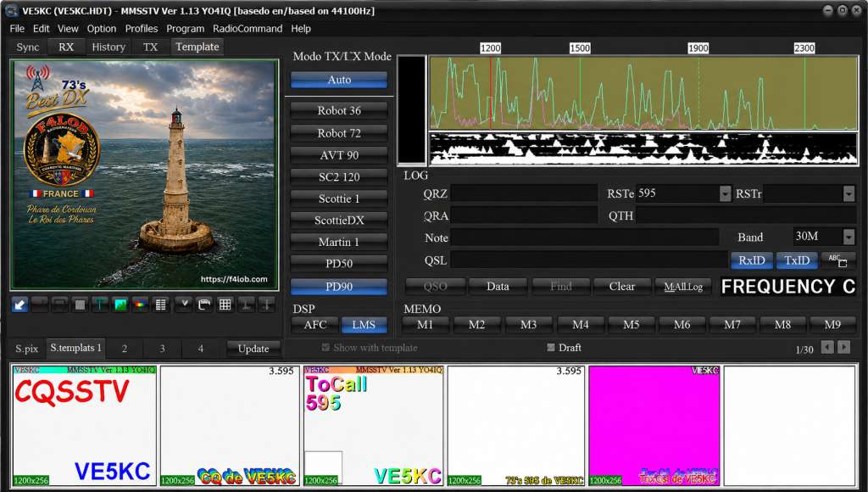Viewport: 868px width, 492px height.
Task: Click the color bar tool icon
Action: (x=140, y=305)
